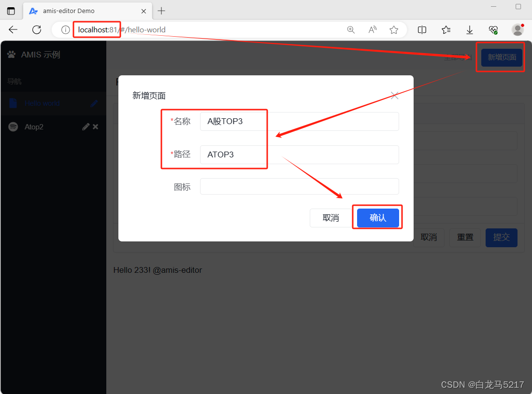Click the favorites star in the address bar

(x=393, y=29)
